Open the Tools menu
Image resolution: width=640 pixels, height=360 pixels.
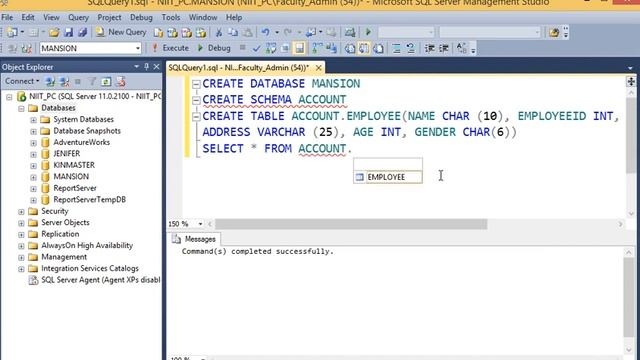tap(171, 18)
